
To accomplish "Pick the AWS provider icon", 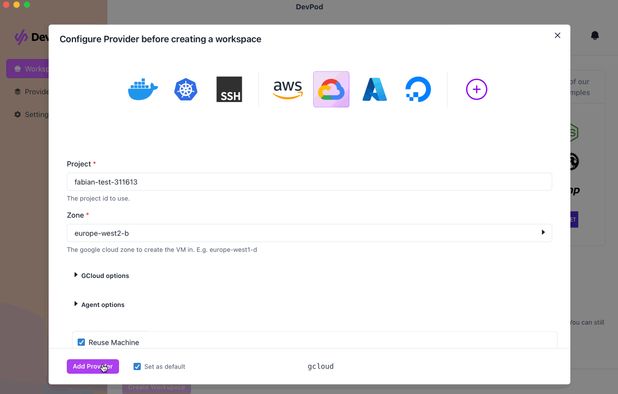I will click(x=288, y=89).
